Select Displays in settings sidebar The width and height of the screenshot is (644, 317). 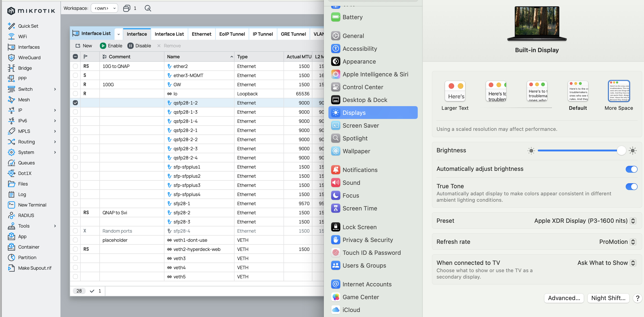pos(373,113)
